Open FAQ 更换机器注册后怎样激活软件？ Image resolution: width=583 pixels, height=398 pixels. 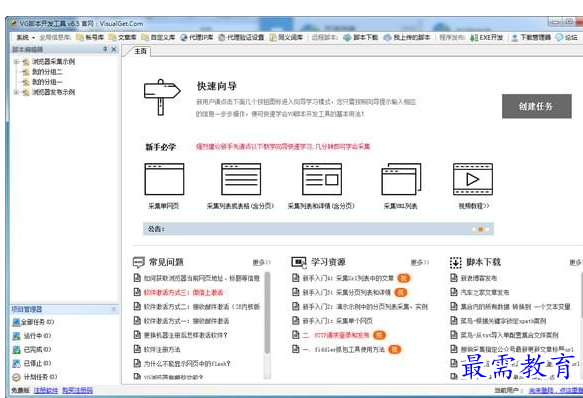(x=185, y=335)
